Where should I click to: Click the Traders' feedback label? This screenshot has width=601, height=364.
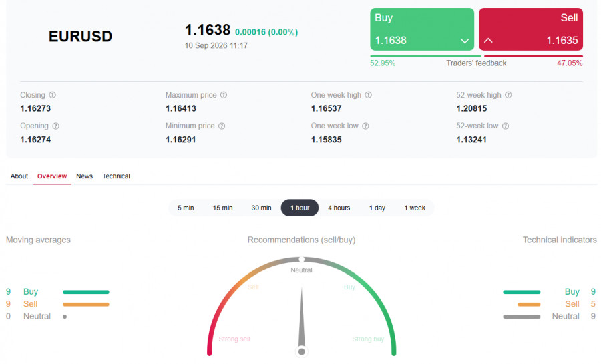click(476, 63)
